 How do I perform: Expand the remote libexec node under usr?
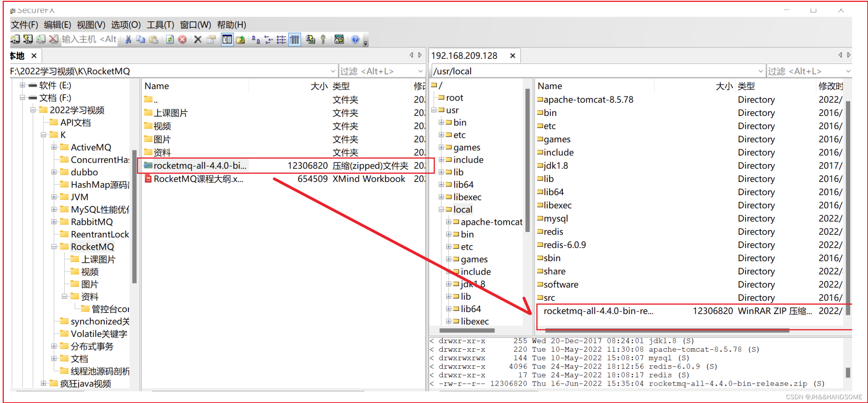(441, 197)
